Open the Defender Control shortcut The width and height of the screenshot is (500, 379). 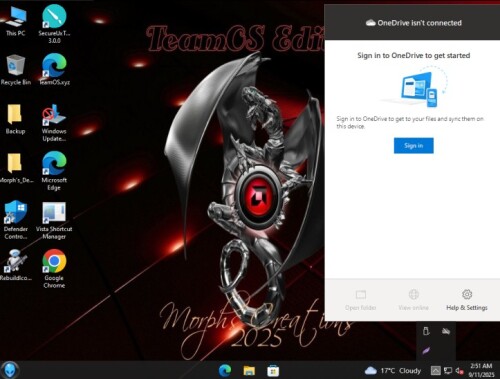(15, 220)
